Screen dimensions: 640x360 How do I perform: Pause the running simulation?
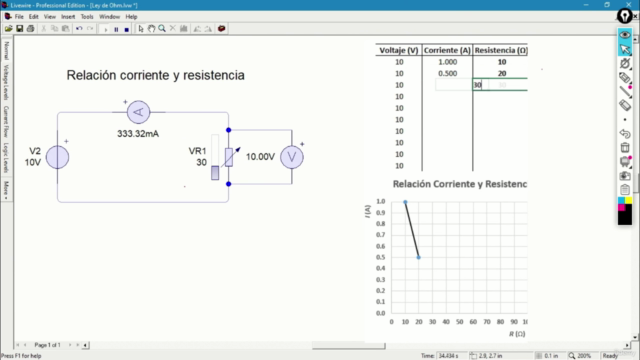click(116, 29)
